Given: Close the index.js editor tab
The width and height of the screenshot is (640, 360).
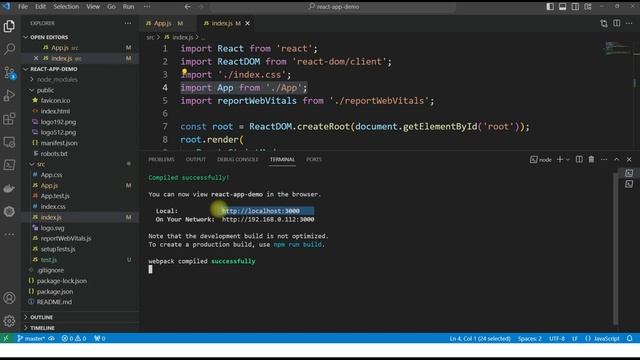Looking at the screenshot, I should pos(247,23).
